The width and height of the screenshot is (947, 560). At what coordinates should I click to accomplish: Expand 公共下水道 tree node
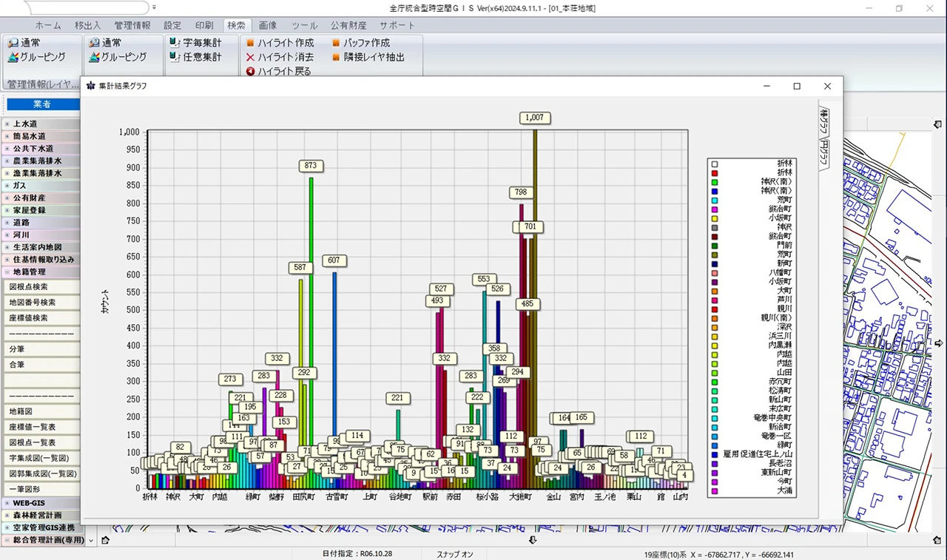click(x=7, y=149)
